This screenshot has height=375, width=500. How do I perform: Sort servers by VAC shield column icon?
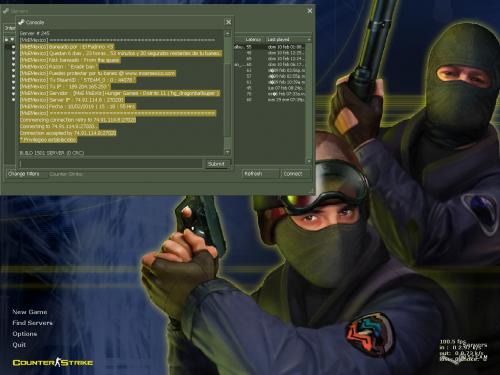coord(13,40)
